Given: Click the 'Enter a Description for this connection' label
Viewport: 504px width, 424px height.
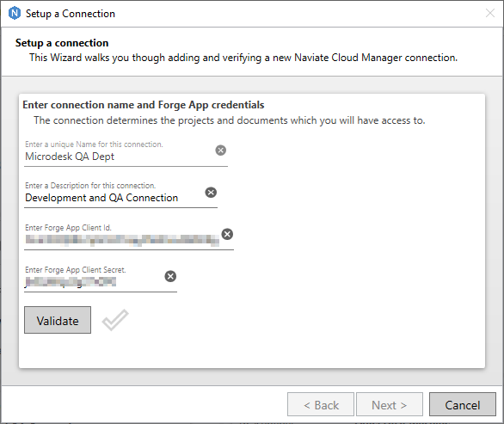Looking at the screenshot, I should coord(90,186).
